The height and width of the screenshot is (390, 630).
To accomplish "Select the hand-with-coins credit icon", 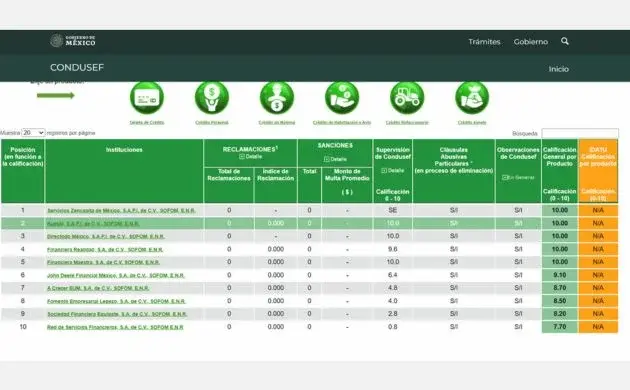I will 342,98.
